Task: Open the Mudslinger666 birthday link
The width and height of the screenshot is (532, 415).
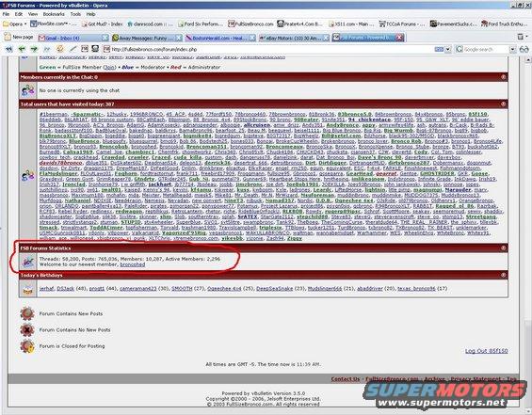Action: (326, 289)
